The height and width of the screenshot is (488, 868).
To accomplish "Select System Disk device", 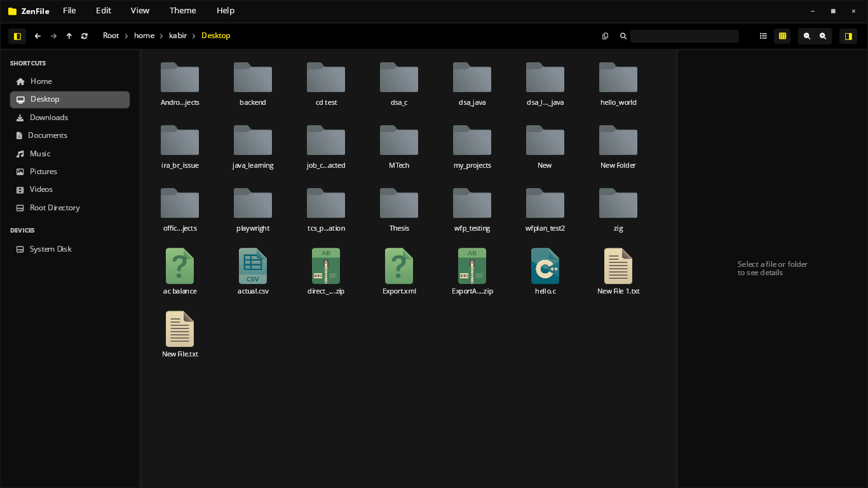I will point(70,249).
